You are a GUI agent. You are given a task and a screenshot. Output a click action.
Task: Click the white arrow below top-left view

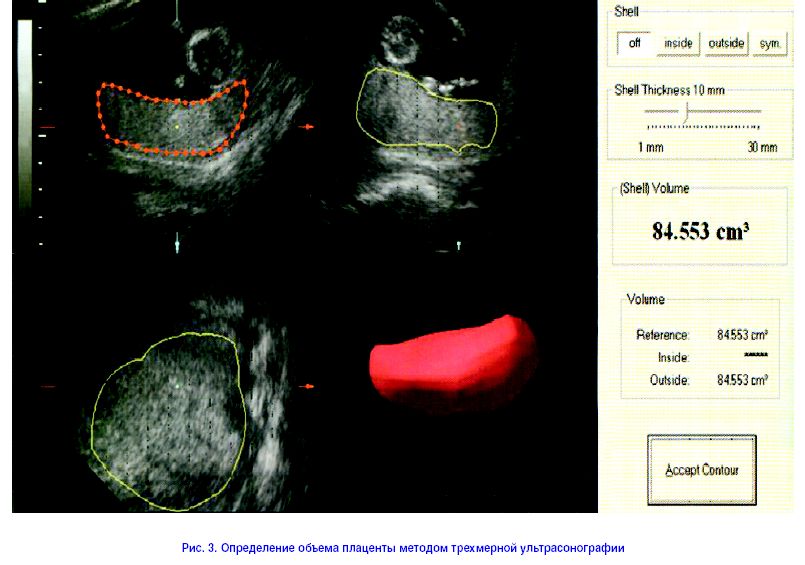click(x=177, y=242)
